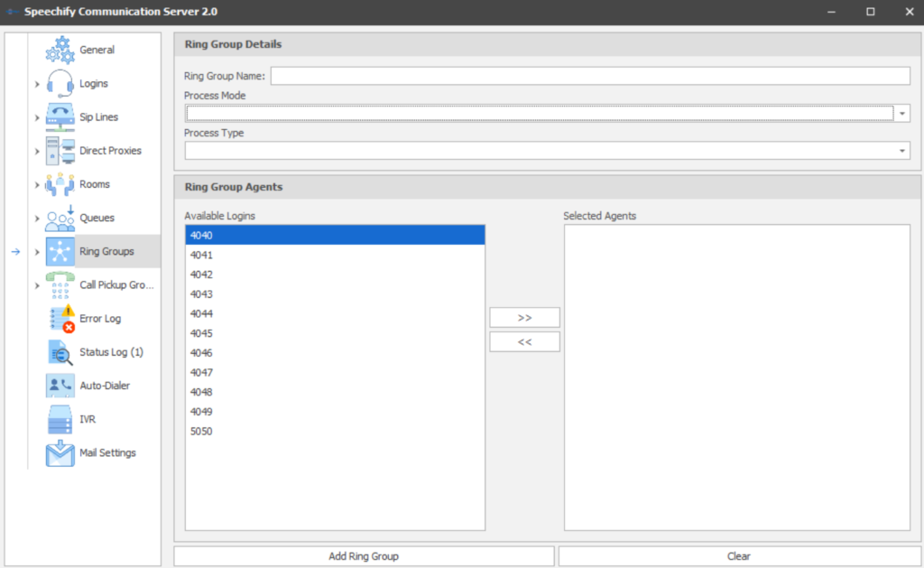
Task: Select login 5050 in Available Logins
Action: tap(336, 431)
